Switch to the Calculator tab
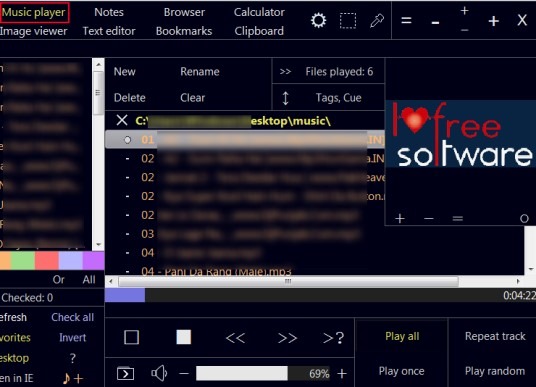This screenshot has width=536, height=387. tap(259, 12)
